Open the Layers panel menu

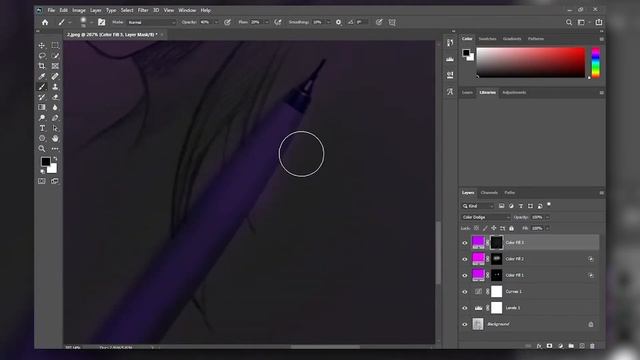601,193
